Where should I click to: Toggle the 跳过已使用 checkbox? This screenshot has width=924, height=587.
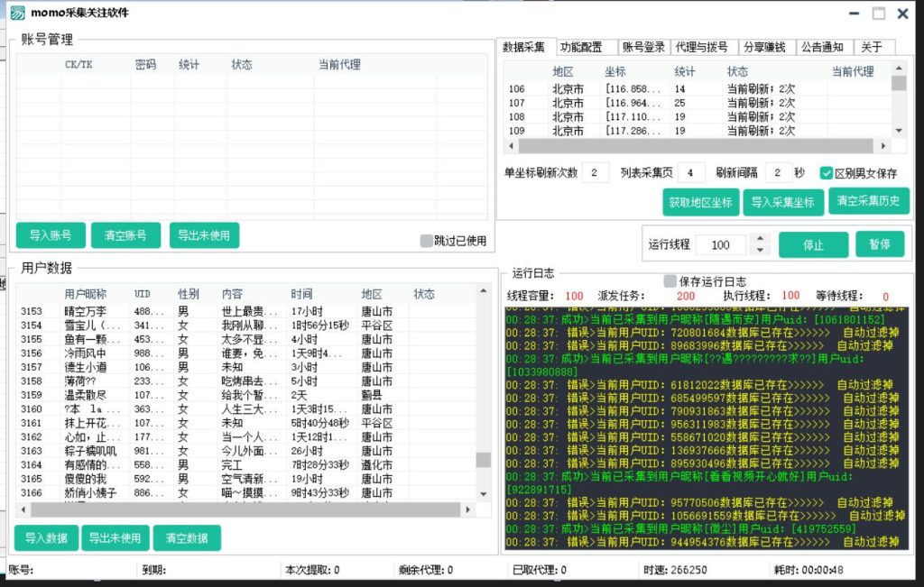[x=427, y=241]
